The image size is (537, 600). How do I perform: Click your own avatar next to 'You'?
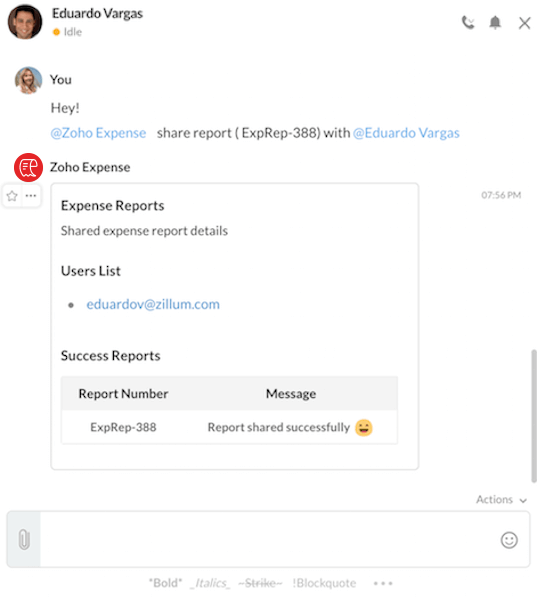click(28, 80)
